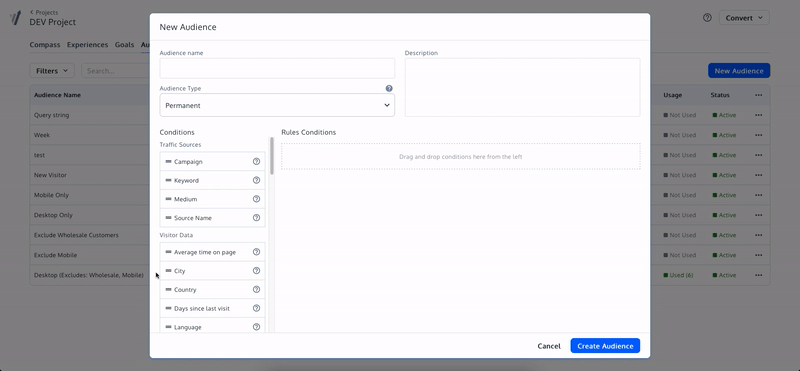The height and width of the screenshot is (371, 800).
Task: Click the help icon next to Source Name
Action: [x=257, y=217]
